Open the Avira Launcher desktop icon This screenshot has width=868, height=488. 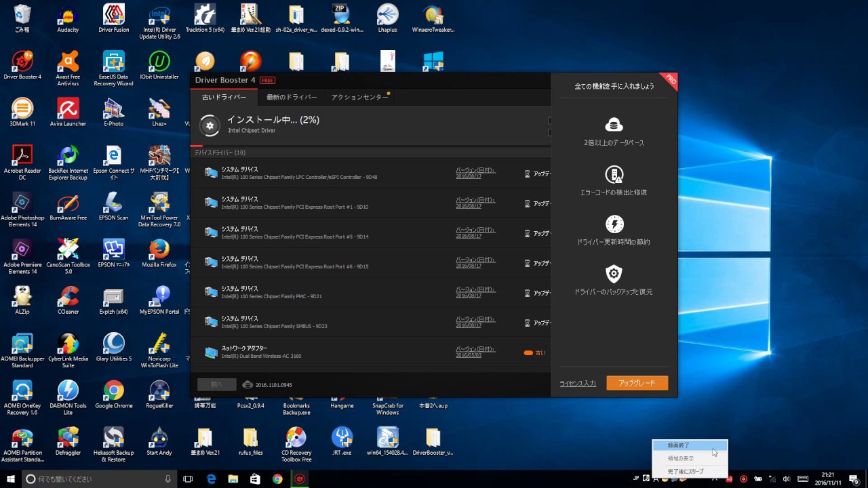pos(68,113)
